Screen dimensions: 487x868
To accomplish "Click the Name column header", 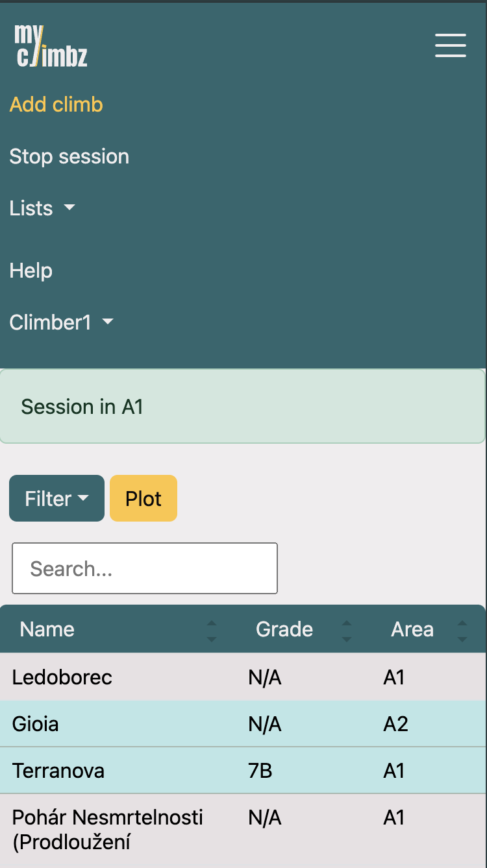I will [47, 629].
